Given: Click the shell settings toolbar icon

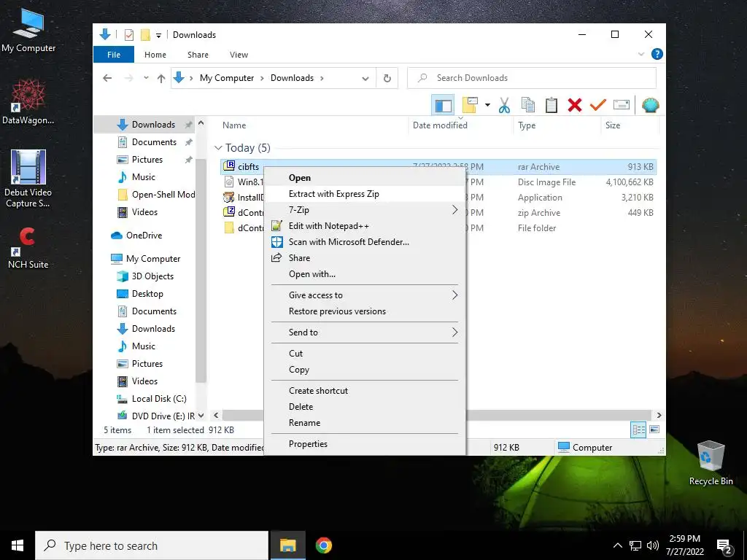Looking at the screenshot, I should tap(650, 105).
